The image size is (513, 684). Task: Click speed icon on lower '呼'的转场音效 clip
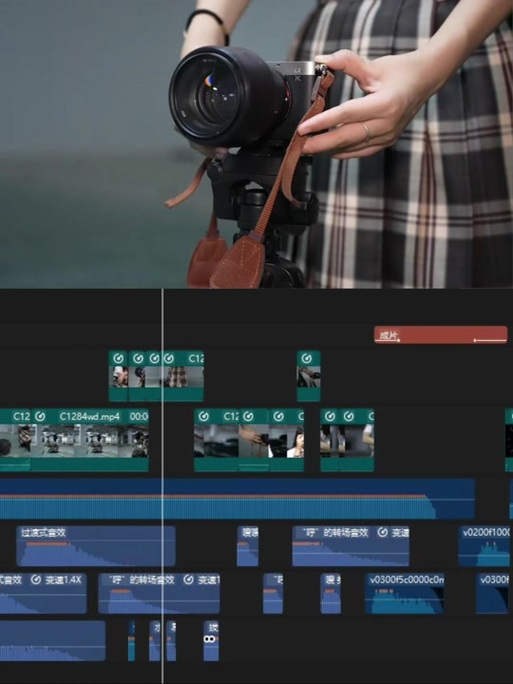click(x=188, y=580)
